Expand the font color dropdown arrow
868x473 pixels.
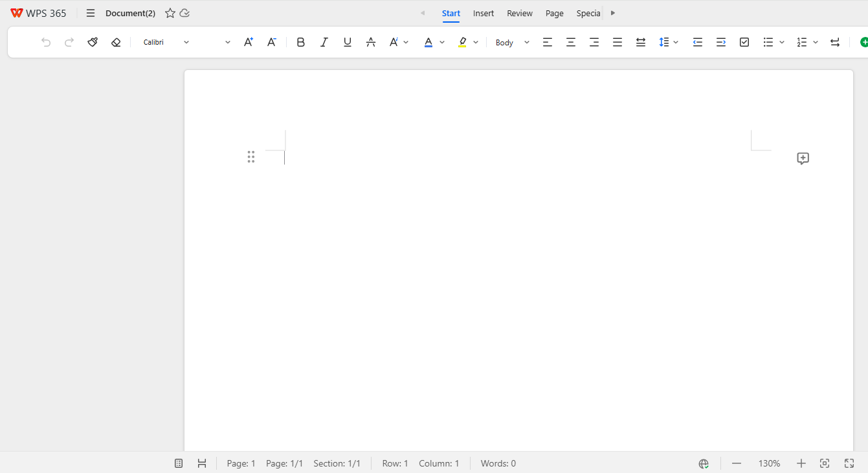(442, 42)
